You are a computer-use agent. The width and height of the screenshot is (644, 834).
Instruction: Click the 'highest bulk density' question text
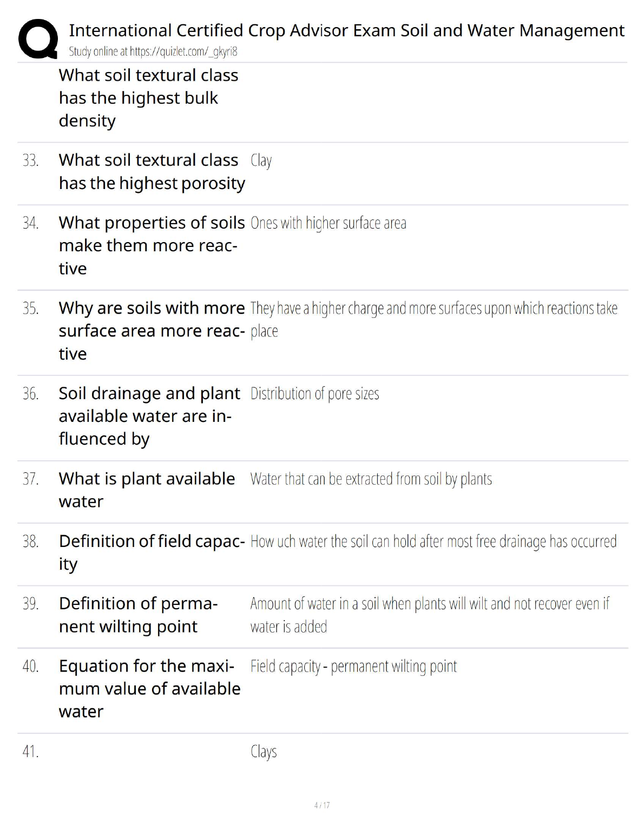[148, 98]
